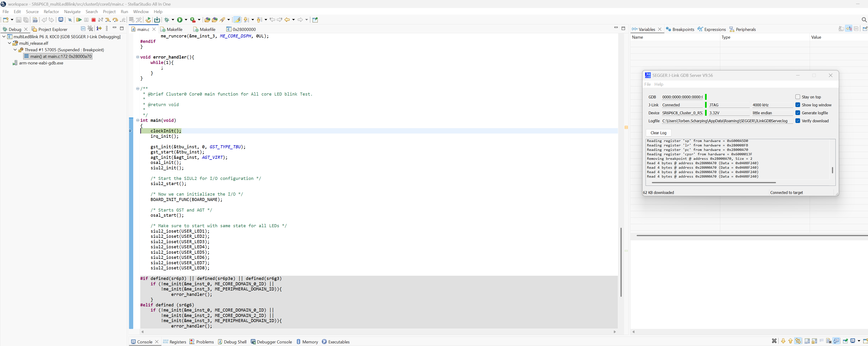Image resolution: width=868 pixels, height=346 pixels.
Task: Click Remove All Terminated Launches icon
Action: 90,29
